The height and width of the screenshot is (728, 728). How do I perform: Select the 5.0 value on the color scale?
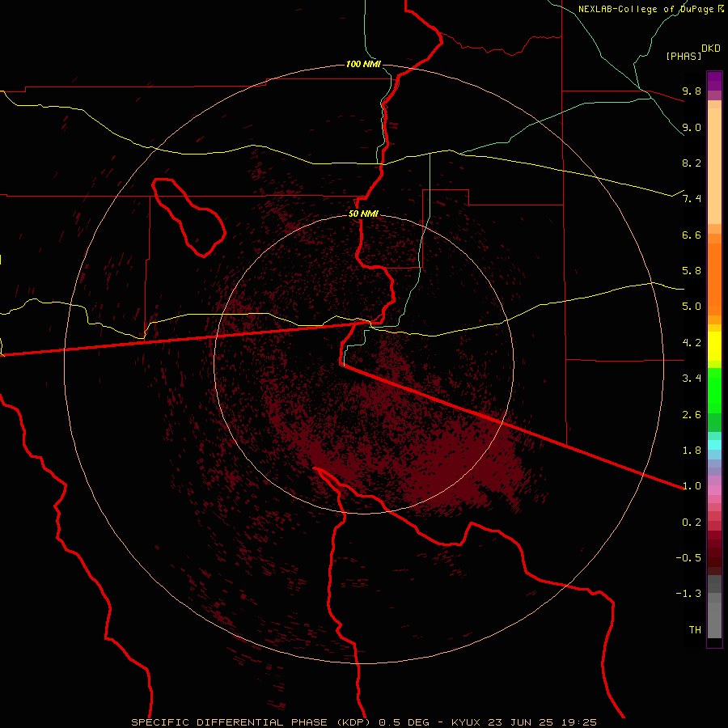pyautogui.click(x=692, y=307)
